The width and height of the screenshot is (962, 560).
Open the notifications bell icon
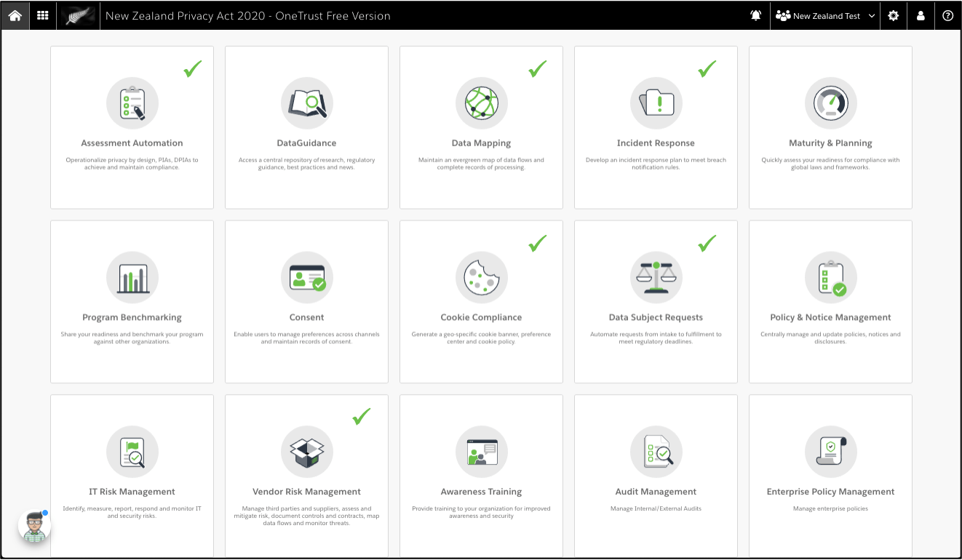(x=756, y=15)
